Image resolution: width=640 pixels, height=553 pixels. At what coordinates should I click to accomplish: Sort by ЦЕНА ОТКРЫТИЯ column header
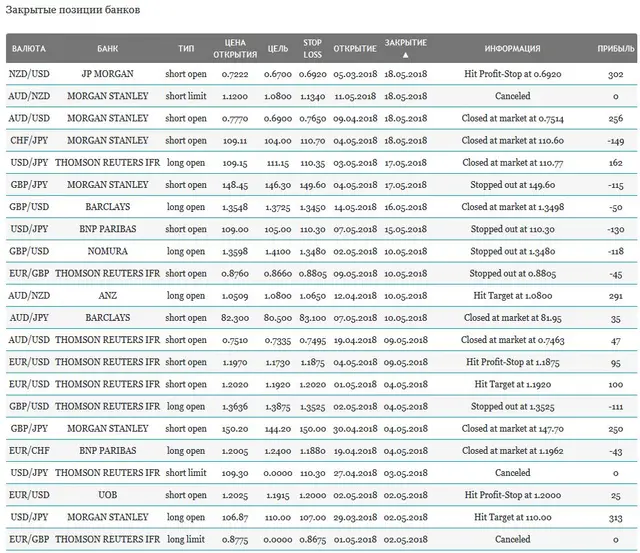tap(235, 49)
